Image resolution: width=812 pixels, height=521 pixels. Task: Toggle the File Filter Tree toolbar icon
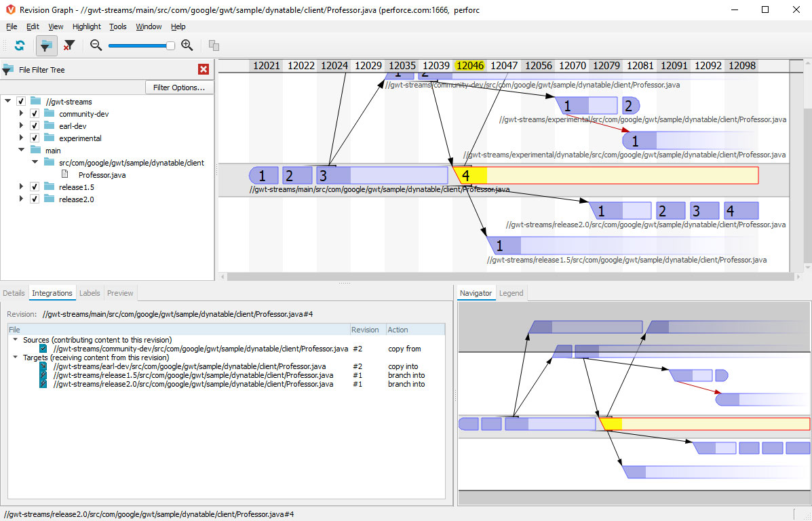tap(46, 45)
